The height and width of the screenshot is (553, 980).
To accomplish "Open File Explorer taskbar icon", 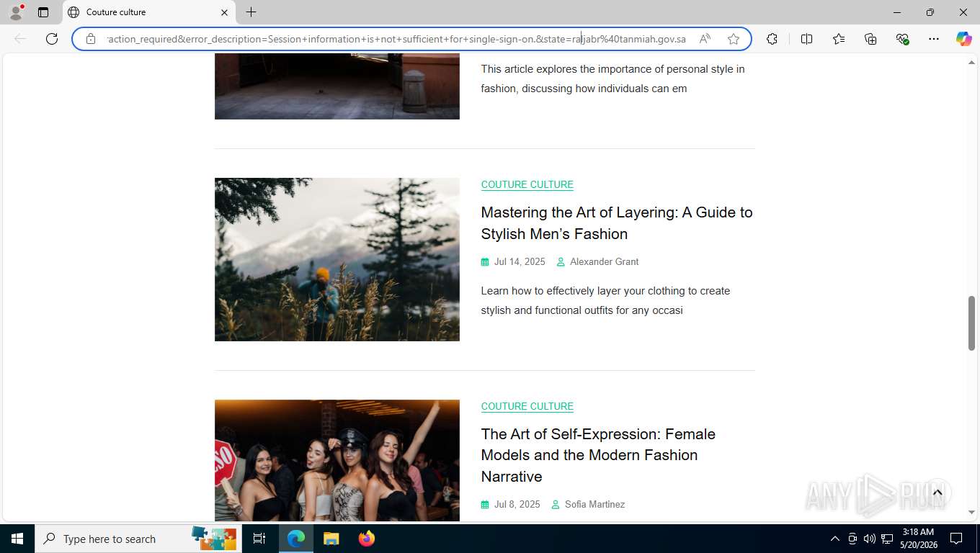I will point(331,539).
